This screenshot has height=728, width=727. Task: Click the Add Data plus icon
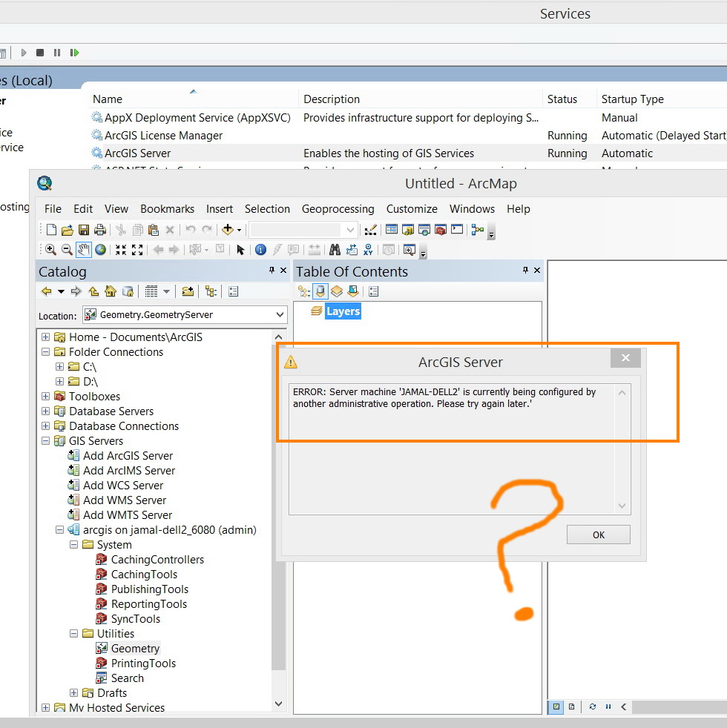(228, 229)
